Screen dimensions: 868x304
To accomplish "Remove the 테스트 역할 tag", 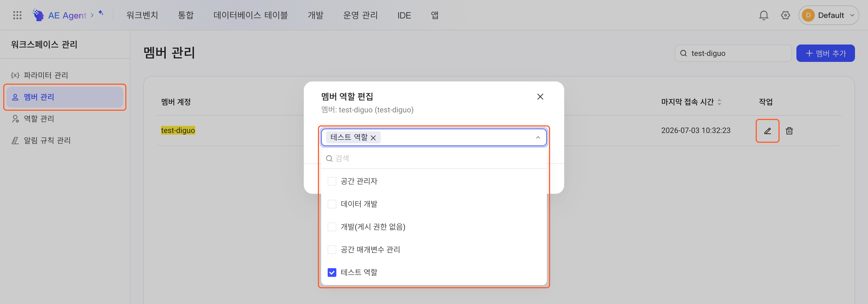I will coord(373,138).
